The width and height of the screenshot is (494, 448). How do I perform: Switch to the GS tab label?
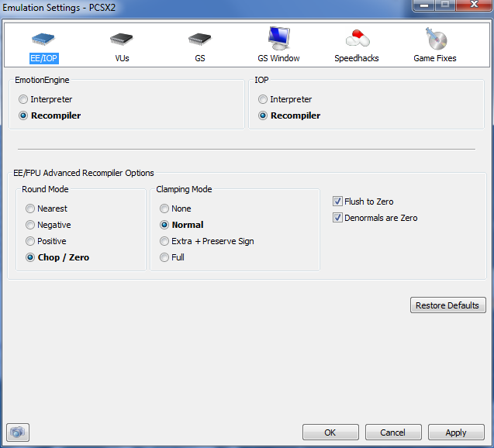(x=200, y=58)
